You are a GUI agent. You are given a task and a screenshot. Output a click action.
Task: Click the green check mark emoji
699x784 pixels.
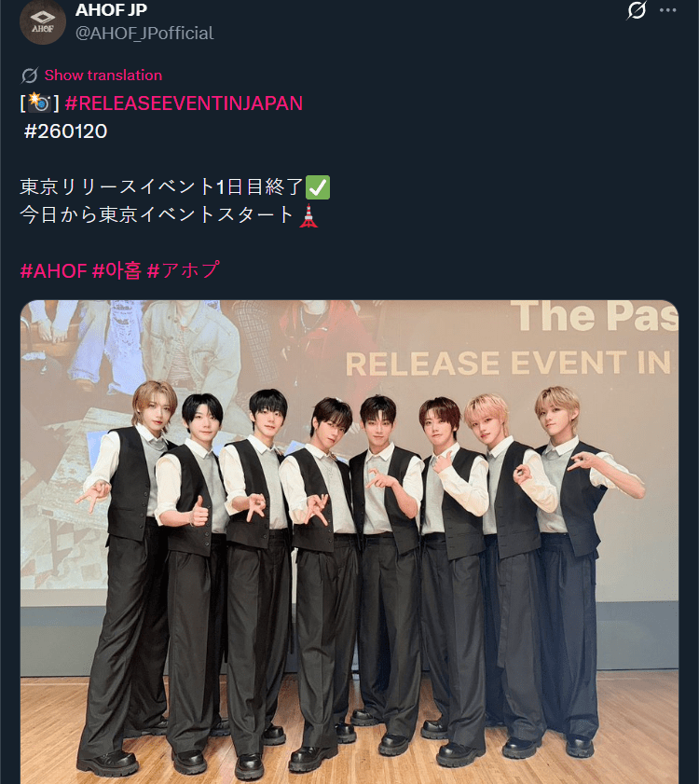(x=318, y=187)
